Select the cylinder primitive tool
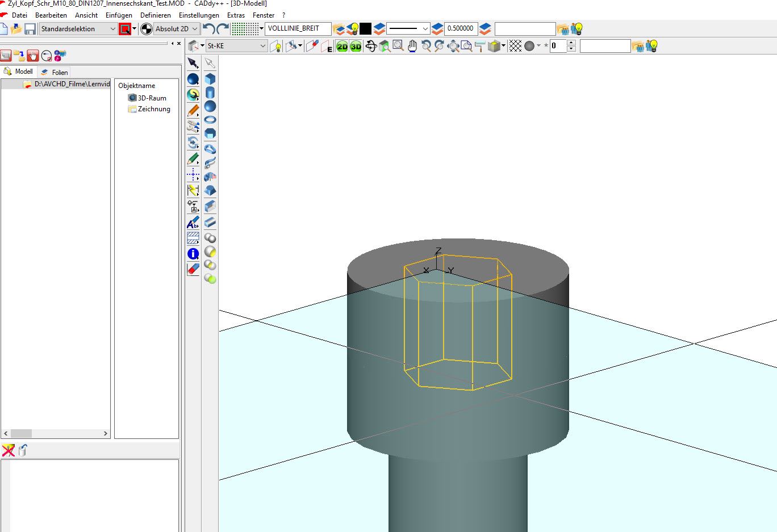This screenshot has height=532, width=777. (210, 93)
